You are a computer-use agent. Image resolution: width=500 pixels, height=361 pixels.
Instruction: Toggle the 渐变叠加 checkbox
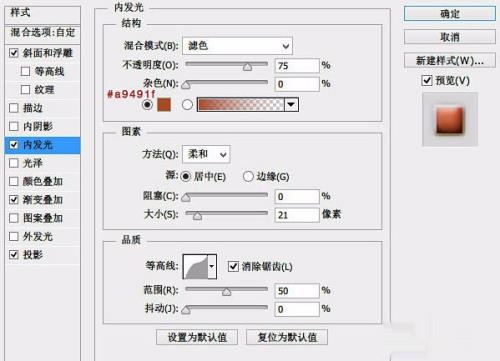[x=14, y=200]
